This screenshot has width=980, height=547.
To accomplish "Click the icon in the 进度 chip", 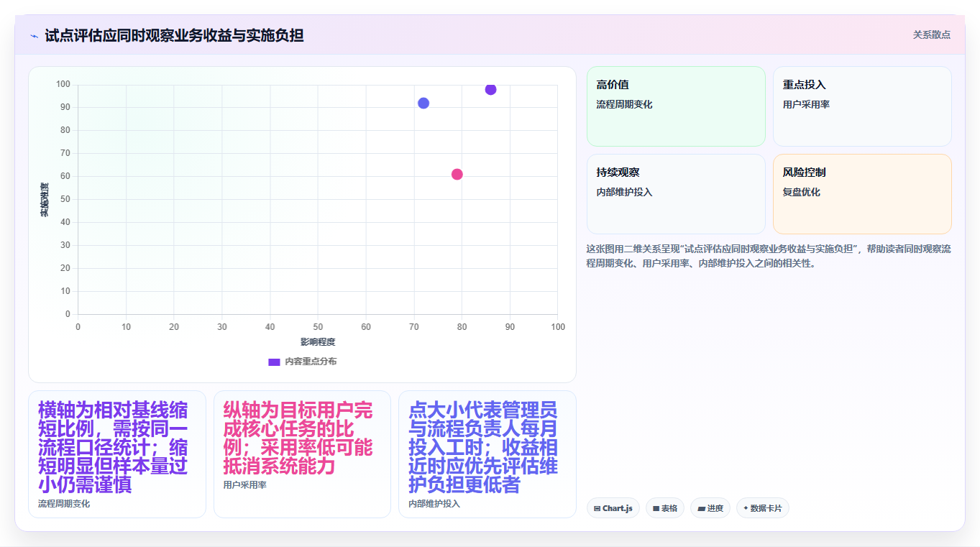I will 701,508.
